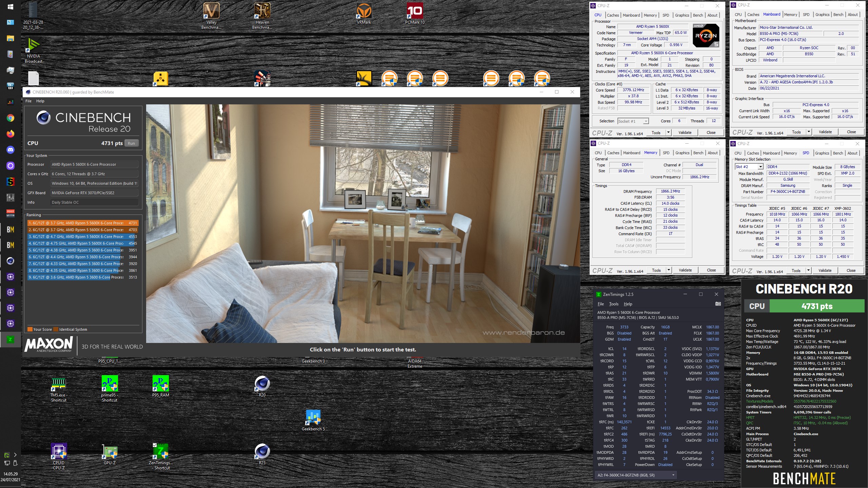868x488 pixels.
Task: Open the A2: F4-3600C14-8GTZNB module dropdown
Action: pos(636,475)
